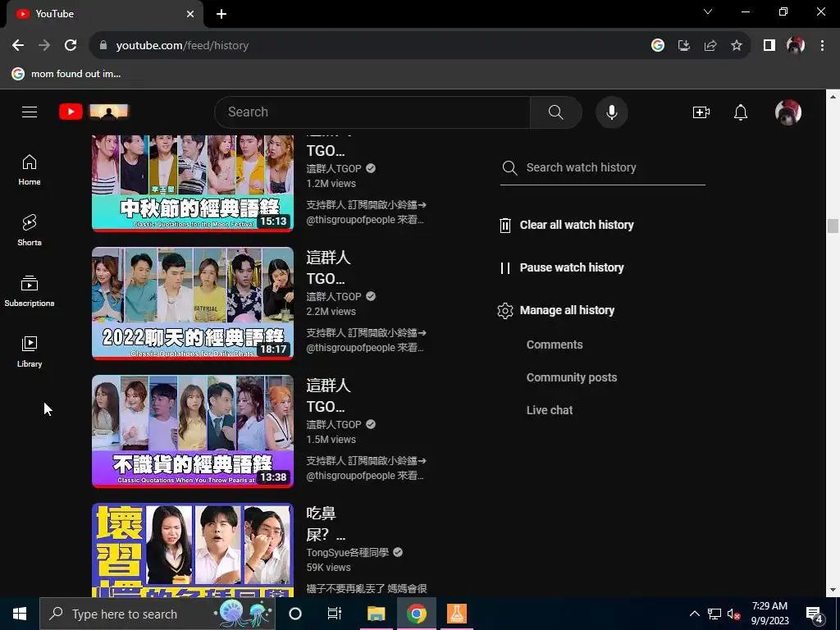Image resolution: width=840 pixels, height=630 pixels.
Task: Show hidden system tray icons
Action: click(694, 614)
